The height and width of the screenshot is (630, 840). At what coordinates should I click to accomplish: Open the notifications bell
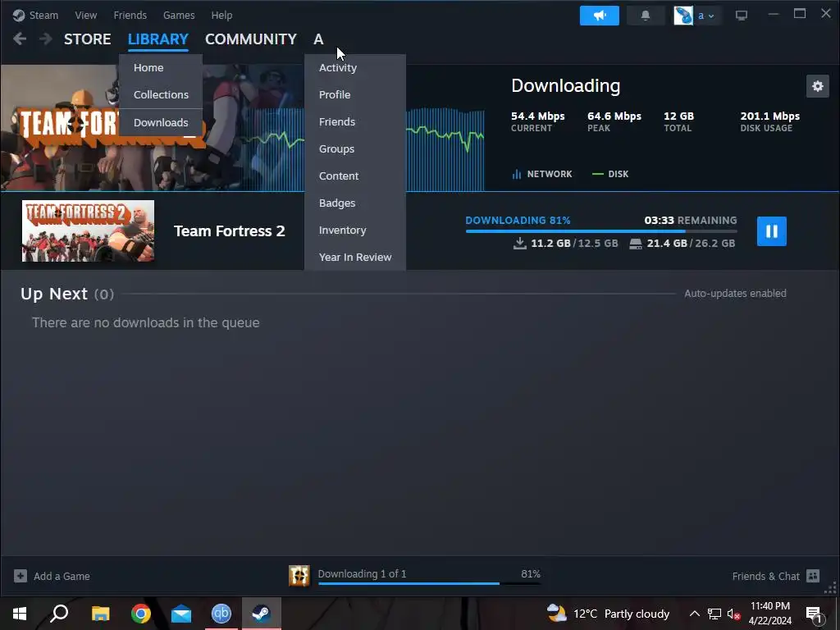[646, 16]
